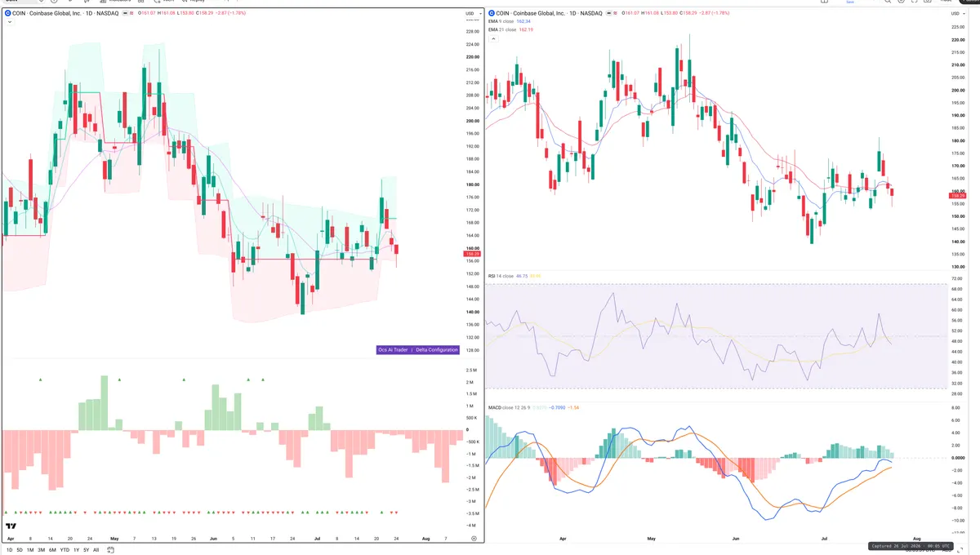Click the Jul label on right chart time axis

click(x=826, y=539)
